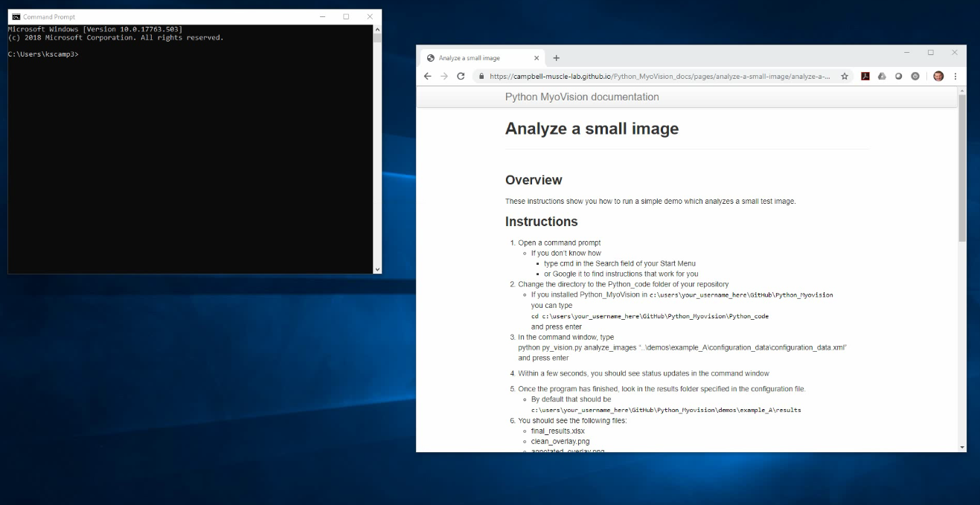
Task: Click the rightmost round extension icon
Action: coord(915,76)
